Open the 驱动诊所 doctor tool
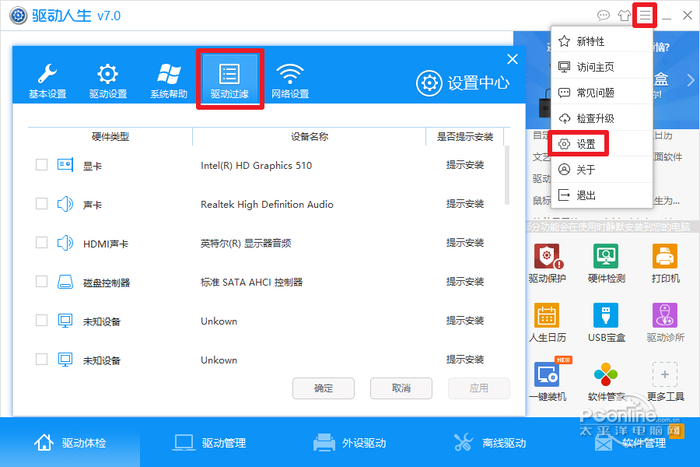700x467 pixels. [x=665, y=322]
